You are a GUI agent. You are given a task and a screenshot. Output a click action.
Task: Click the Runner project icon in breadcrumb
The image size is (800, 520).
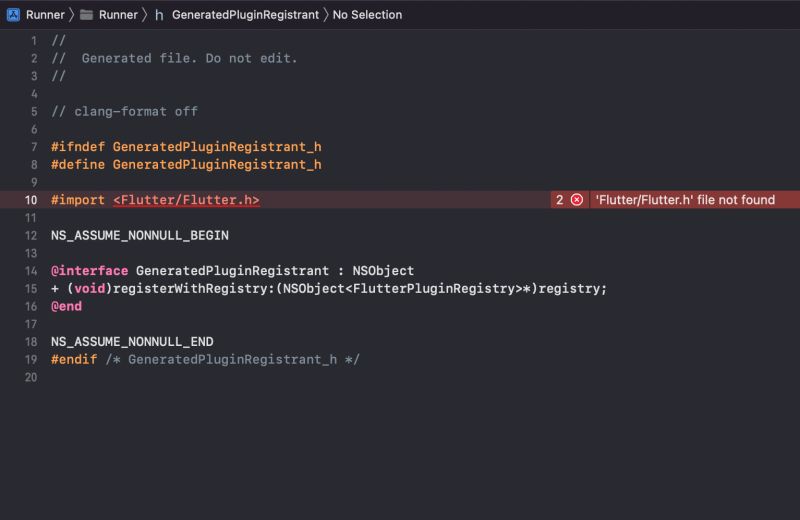pos(13,15)
